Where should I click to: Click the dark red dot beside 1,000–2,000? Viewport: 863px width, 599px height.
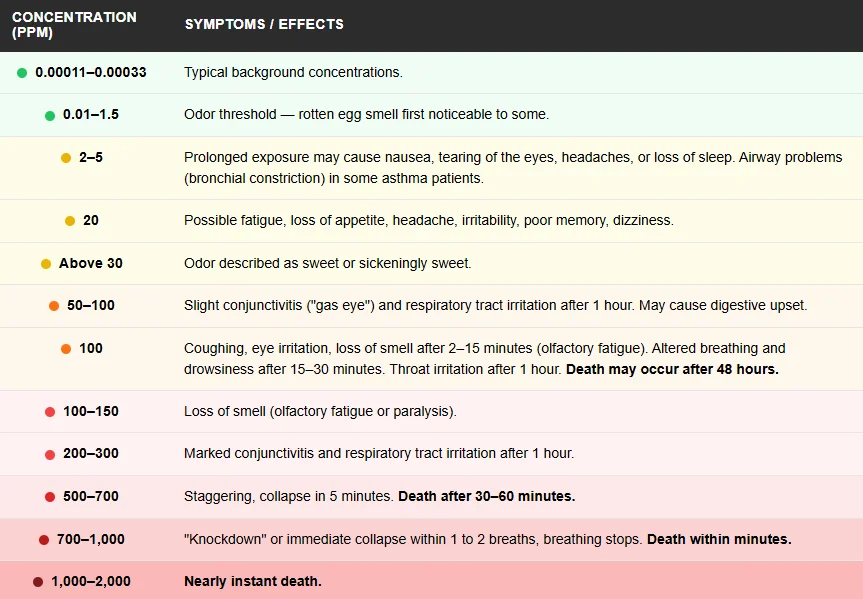pyautogui.click(x=38, y=582)
